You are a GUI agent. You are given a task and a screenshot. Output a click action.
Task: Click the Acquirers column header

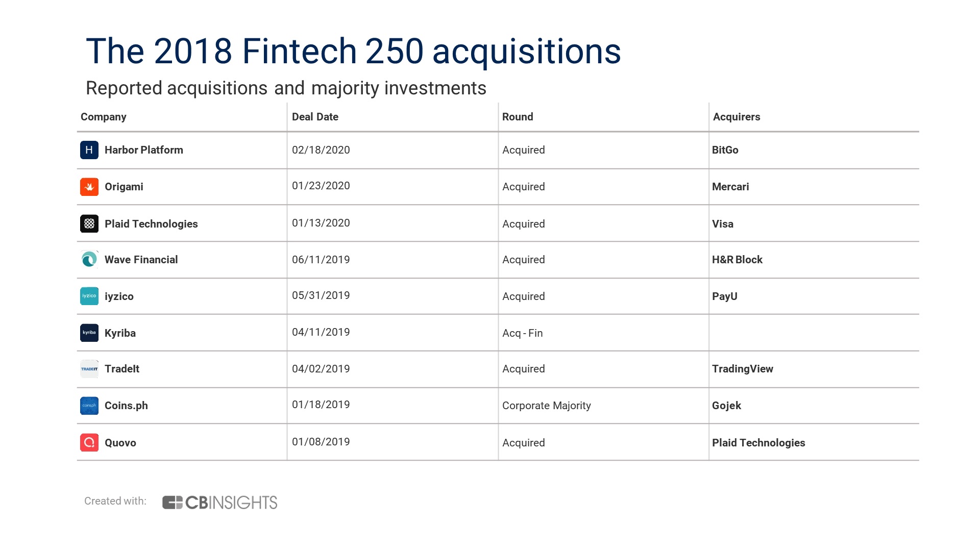click(x=737, y=117)
